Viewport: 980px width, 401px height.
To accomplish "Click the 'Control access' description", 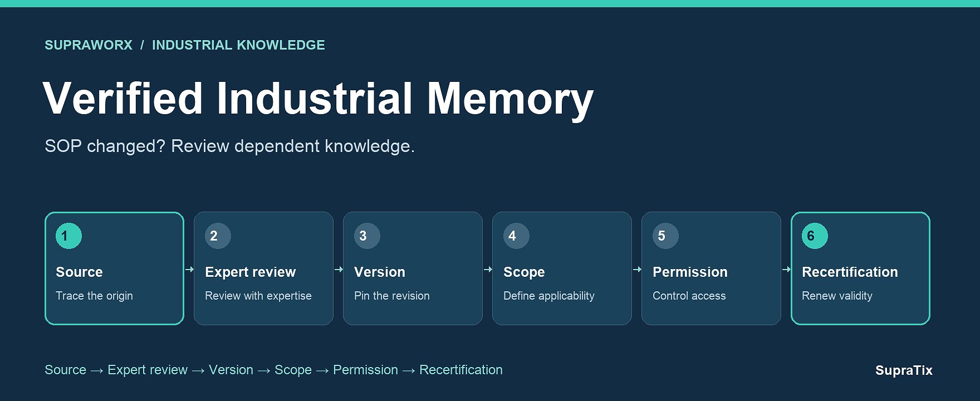I will 689,296.
